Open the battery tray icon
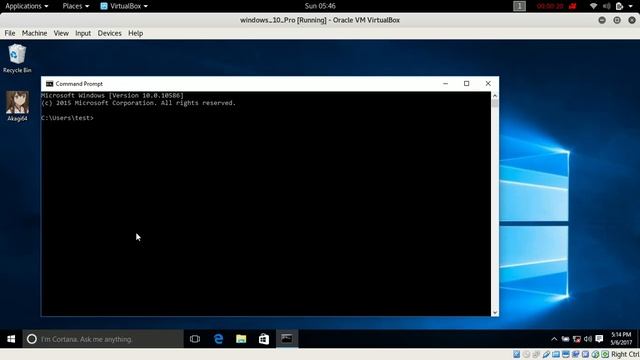Screen dimensions: 640x360 [565, 339]
